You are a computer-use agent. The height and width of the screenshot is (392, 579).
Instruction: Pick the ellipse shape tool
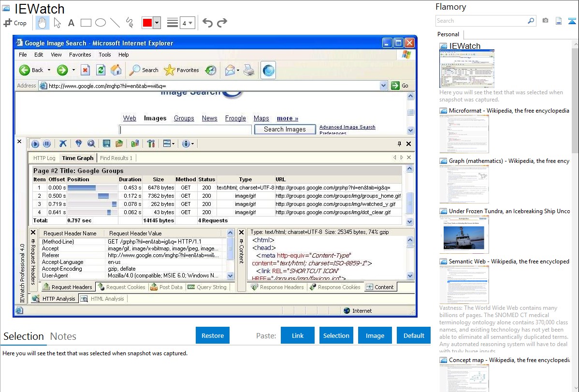tap(101, 23)
